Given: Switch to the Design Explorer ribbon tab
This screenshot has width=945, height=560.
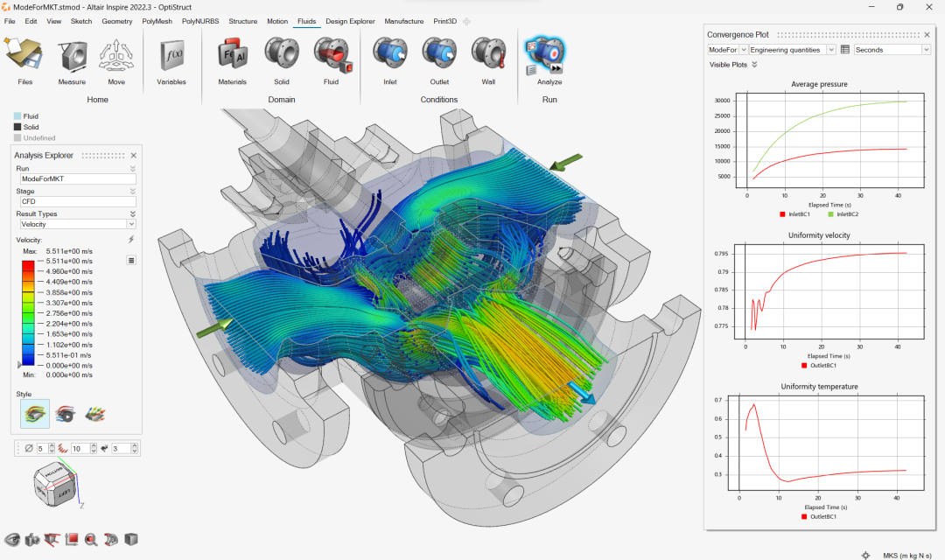Looking at the screenshot, I should pyautogui.click(x=350, y=21).
